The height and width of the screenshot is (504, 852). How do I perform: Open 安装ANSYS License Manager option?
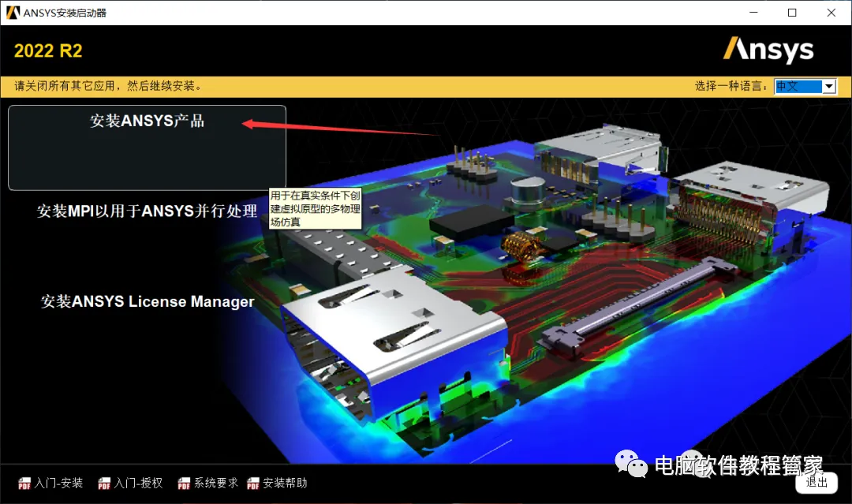tap(148, 301)
